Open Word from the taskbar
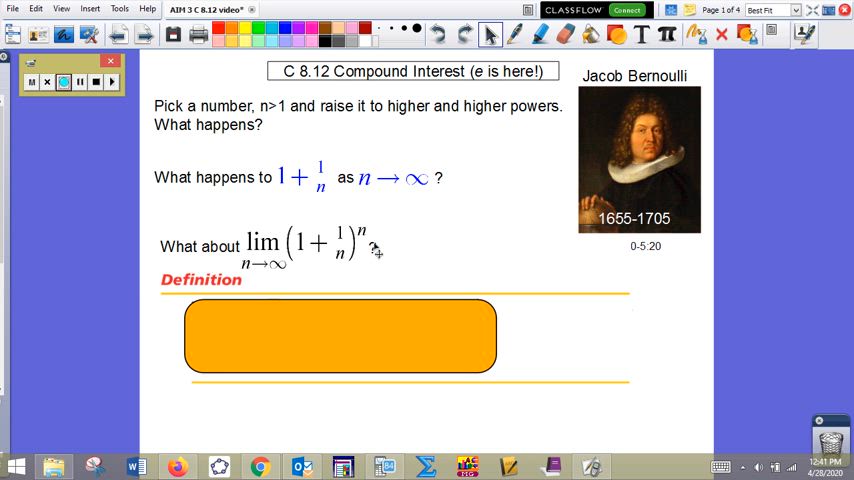Image resolution: width=854 pixels, height=480 pixels. (136, 467)
